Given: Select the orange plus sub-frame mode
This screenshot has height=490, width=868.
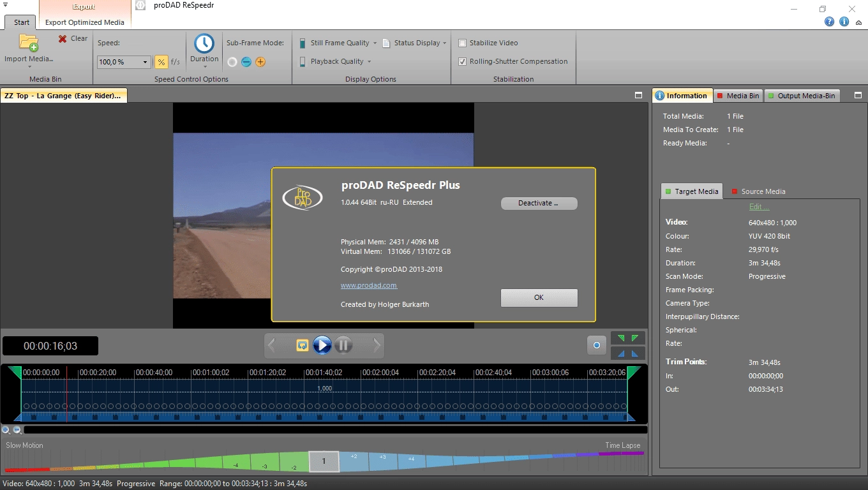Looking at the screenshot, I should pos(260,62).
